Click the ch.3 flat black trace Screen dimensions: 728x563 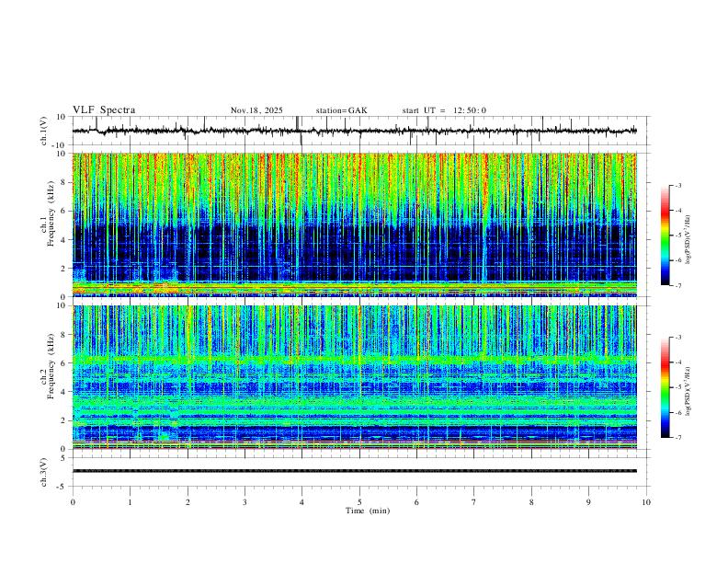pos(355,471)
